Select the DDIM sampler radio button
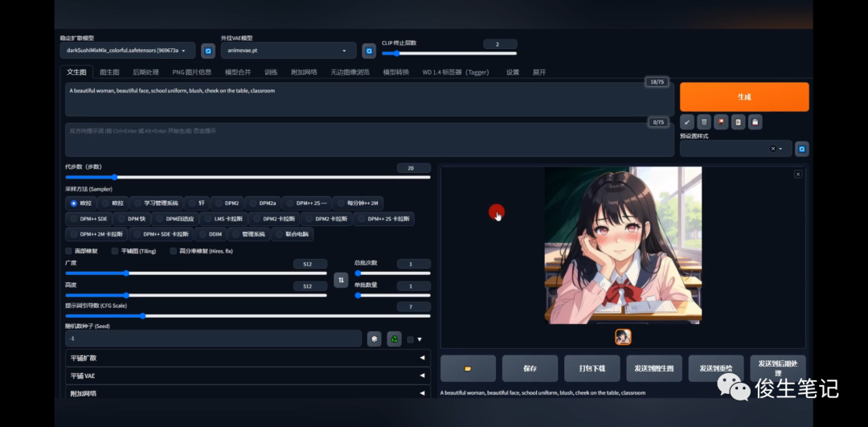 pyautogui.click(x=209, y=234)
